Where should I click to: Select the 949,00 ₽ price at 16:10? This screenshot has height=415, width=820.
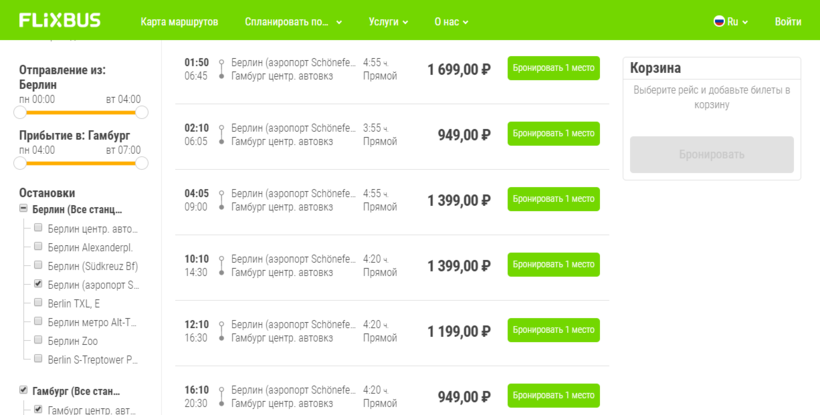(x=464, y=397)
